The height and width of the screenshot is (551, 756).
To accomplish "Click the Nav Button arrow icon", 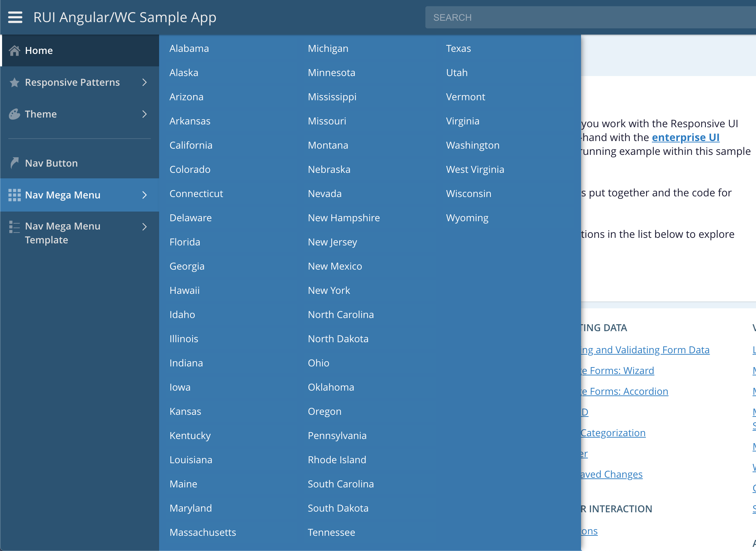I will [x=14, y=163].
